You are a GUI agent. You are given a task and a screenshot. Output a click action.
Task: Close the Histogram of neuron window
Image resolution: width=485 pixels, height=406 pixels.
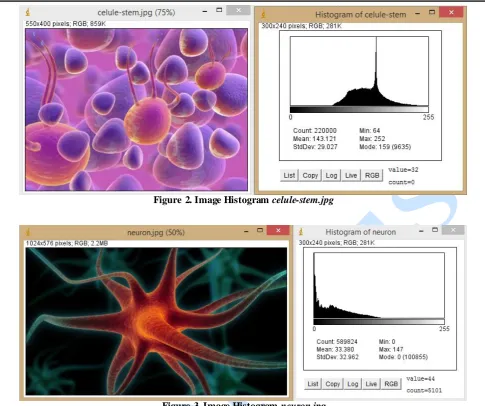coord(453,230)
